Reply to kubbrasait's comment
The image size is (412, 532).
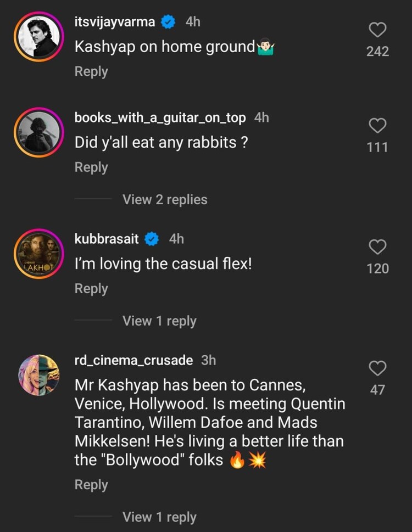(91, 288)
